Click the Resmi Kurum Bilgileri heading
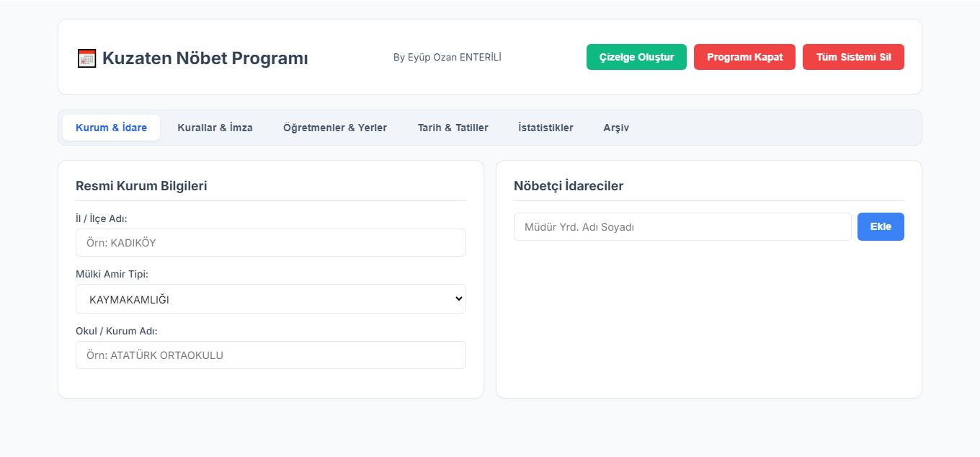This screenshot has height=457, width=980. [141, 186]
